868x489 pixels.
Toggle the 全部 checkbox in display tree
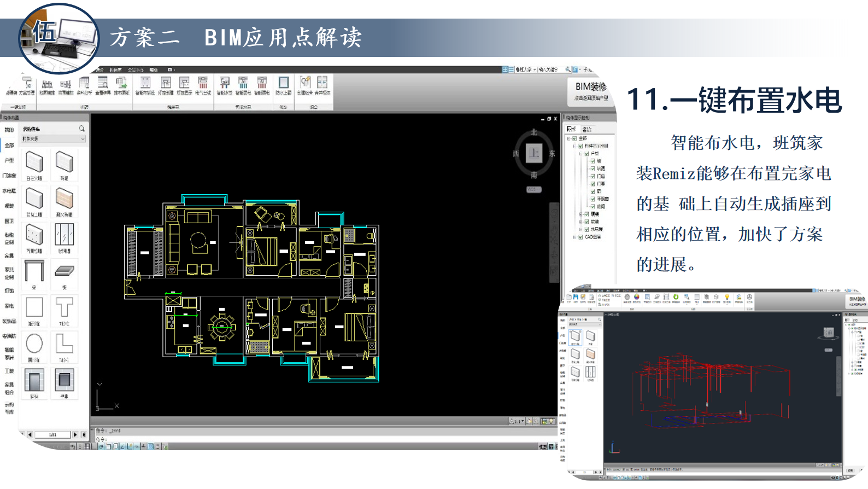(574, 138)
